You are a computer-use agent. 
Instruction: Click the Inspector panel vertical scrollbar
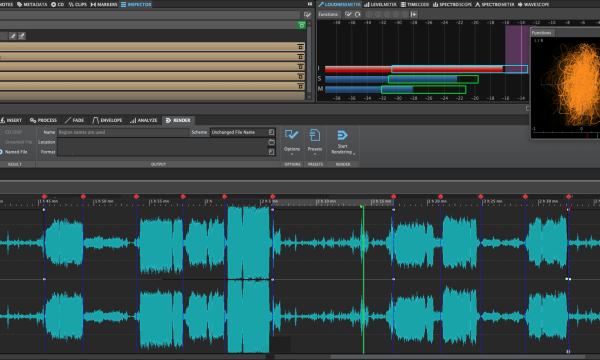coord(309,60)
